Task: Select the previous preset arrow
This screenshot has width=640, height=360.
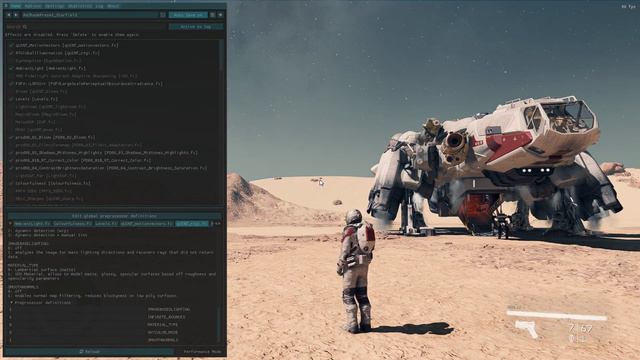Action: (9, 15)
